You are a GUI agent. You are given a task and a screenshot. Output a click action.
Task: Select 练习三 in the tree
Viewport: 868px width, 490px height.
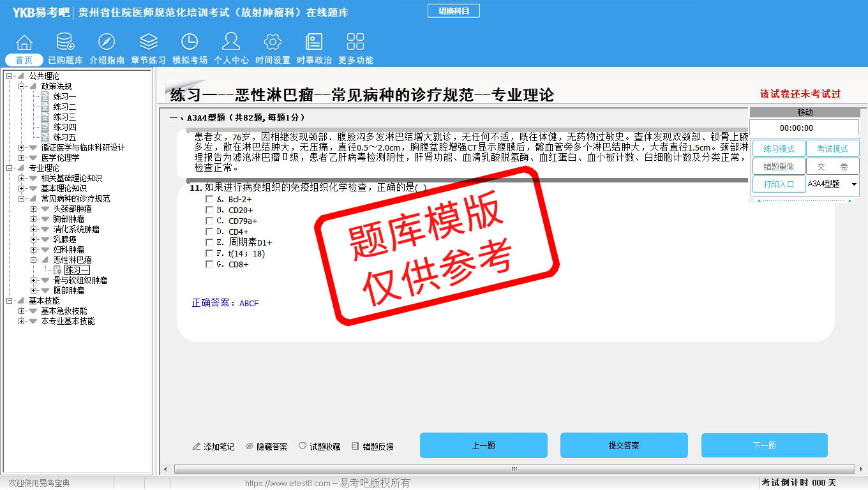[x=64, y=117]
